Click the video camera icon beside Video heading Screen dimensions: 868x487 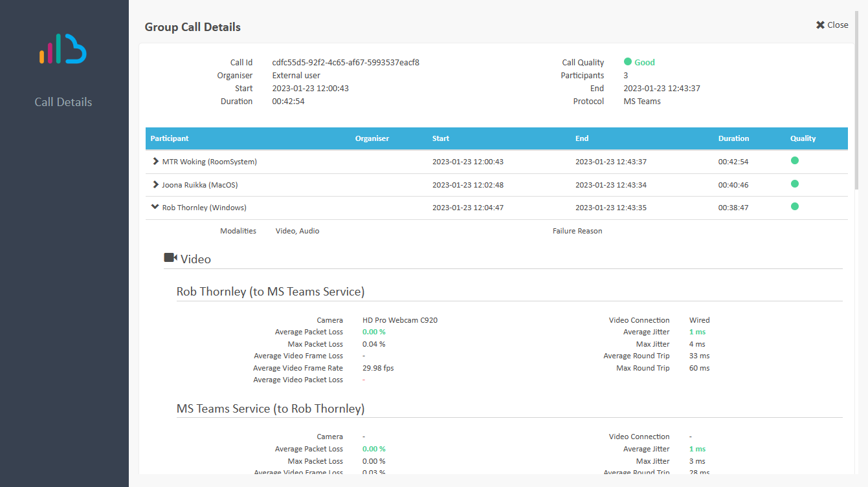[x=171, y=258]
